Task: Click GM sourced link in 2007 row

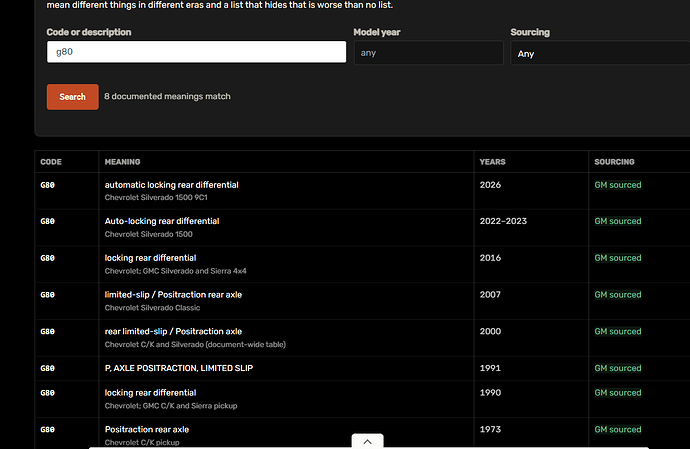Action: [618, 294]
